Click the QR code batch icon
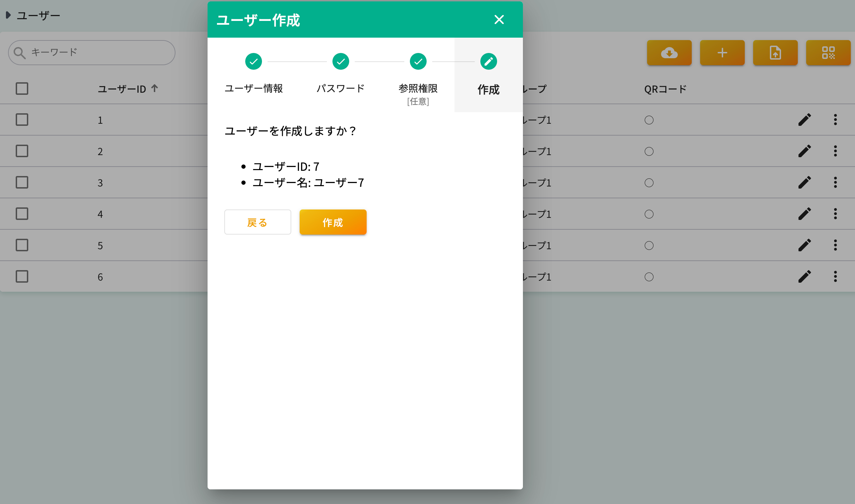The height and width of the screenshot is (504, 855). coord(828,53)
